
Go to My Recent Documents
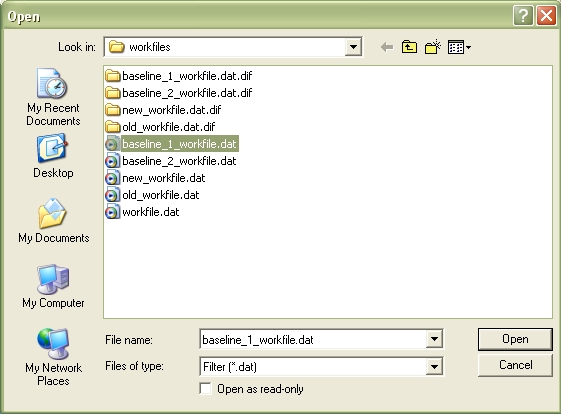[x=53, y=97]
